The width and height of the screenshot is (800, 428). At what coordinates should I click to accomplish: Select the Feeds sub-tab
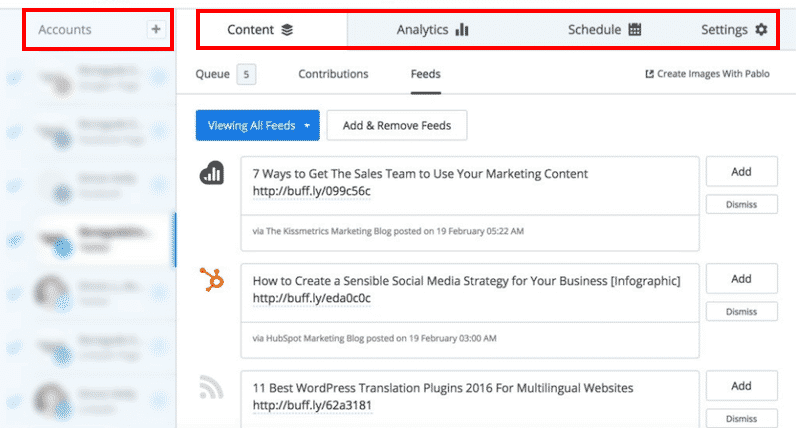click(x=425, y=74)
